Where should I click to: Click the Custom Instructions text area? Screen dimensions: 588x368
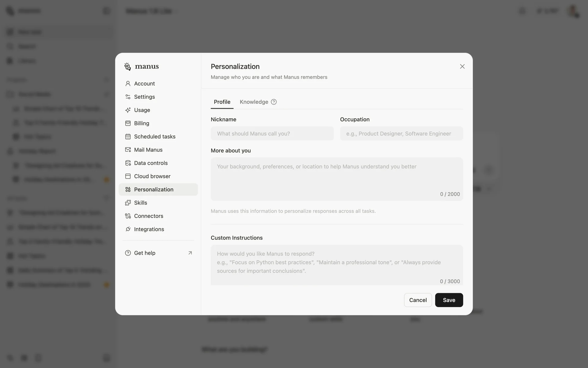click(x=337, y=264)
